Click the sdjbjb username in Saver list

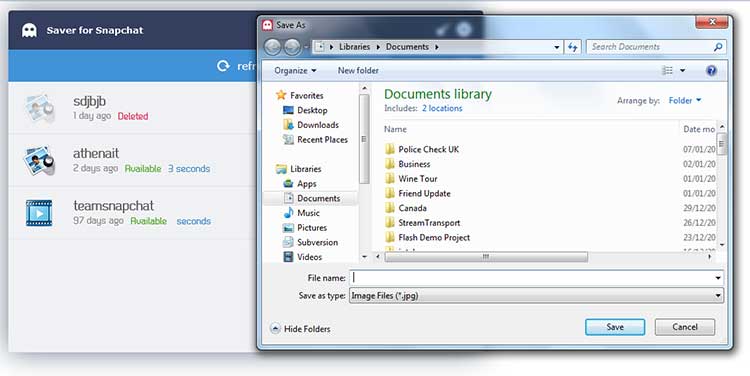[x=89, y=101]
